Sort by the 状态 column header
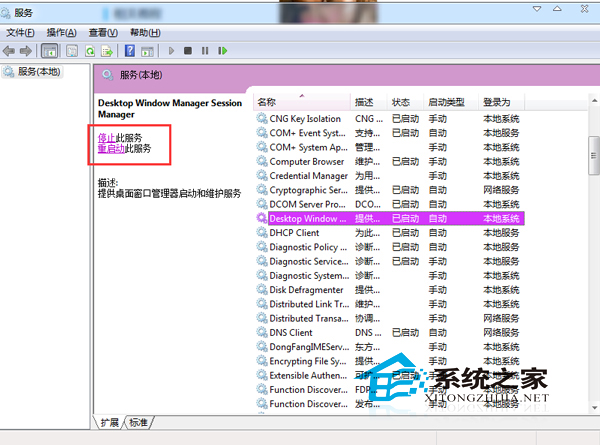The width and height of the screenshot is (600, 445). (x=405, y=102)
